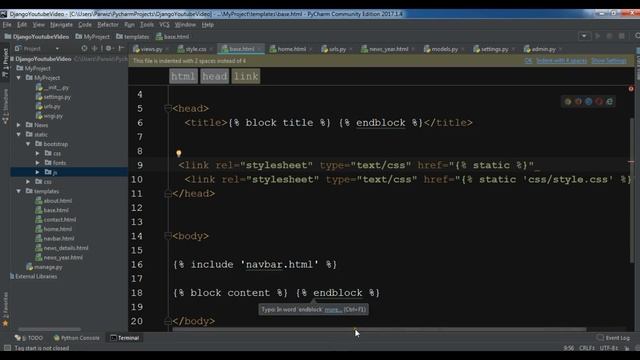This screenshot has height=360, width=640.
Task: Open file in first browser preview icon
Action: (x=568, y=102)
